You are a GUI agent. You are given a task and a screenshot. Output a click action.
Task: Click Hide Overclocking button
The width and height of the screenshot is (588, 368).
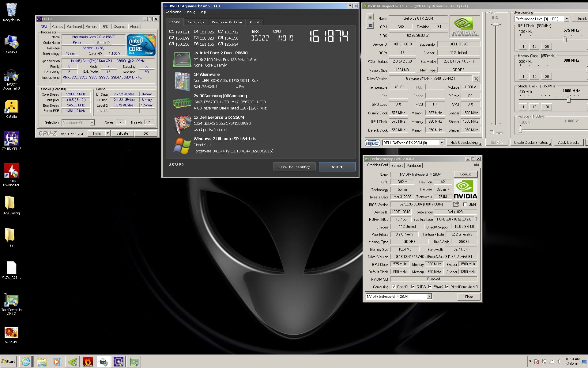click(x=464, y=143)
